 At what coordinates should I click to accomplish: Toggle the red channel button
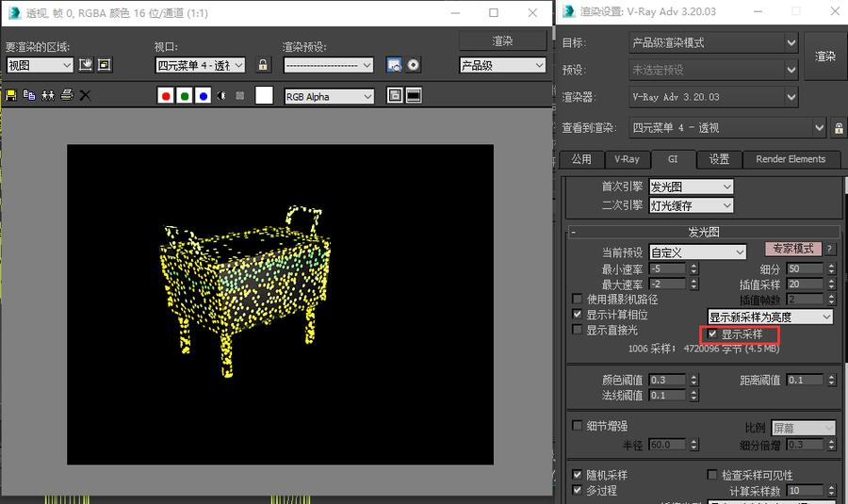(x=166, y=96)
